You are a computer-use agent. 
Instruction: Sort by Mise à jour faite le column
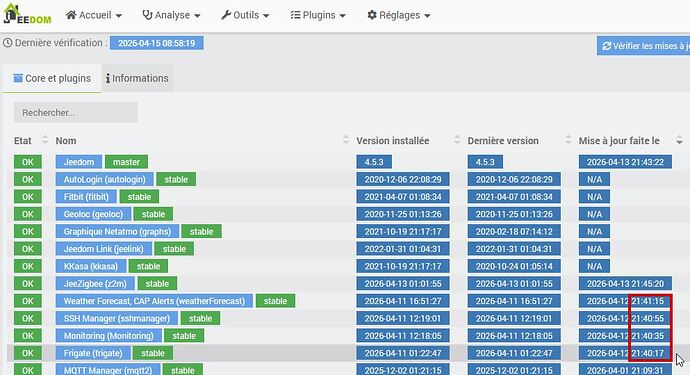(x=631, y=140)
